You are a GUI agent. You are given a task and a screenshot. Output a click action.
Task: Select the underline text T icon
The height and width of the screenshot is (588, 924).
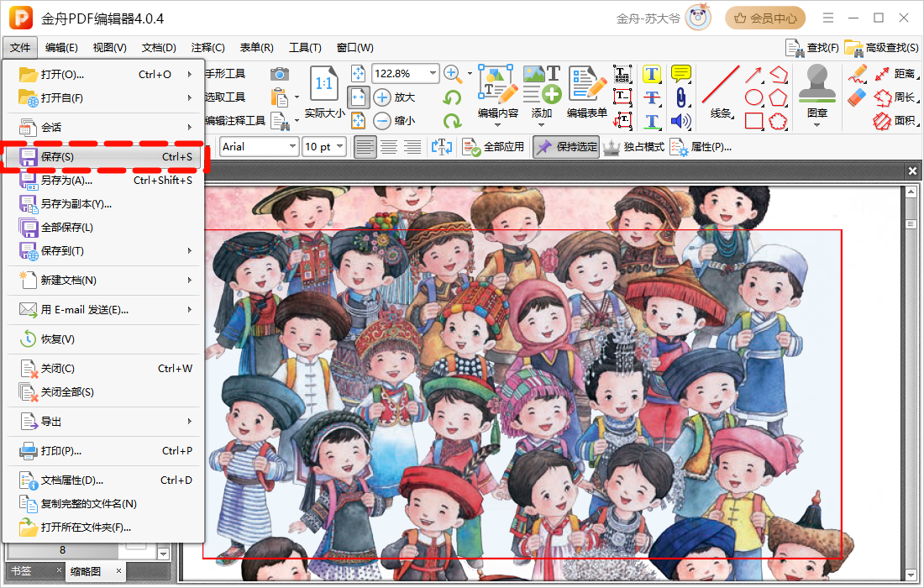[651, 121]
